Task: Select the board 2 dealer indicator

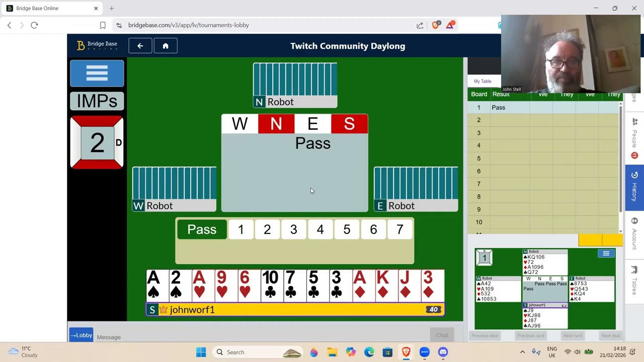Action: 97,143
